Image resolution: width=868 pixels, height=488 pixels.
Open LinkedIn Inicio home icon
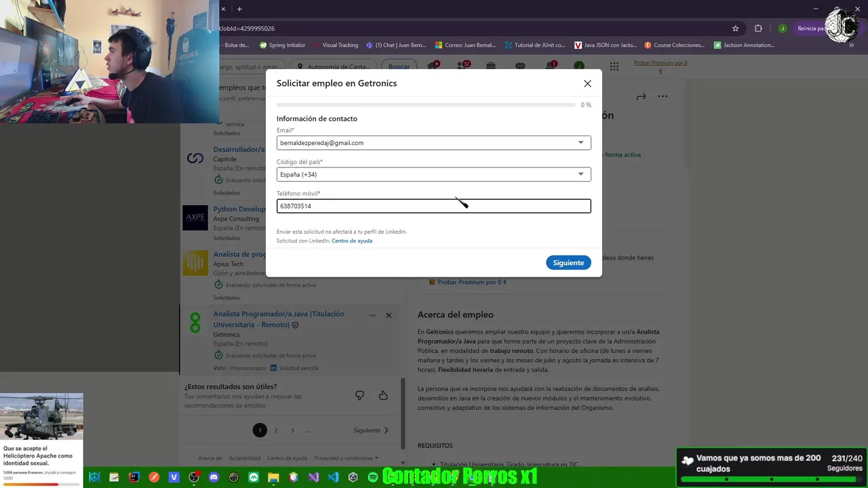[x=433, y=66]
